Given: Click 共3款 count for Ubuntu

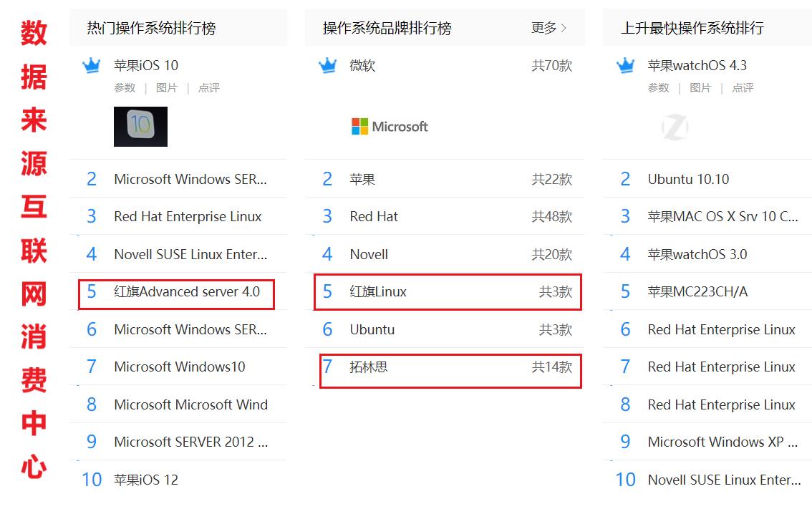Looking at the screenshot, I should coord(556,330).
